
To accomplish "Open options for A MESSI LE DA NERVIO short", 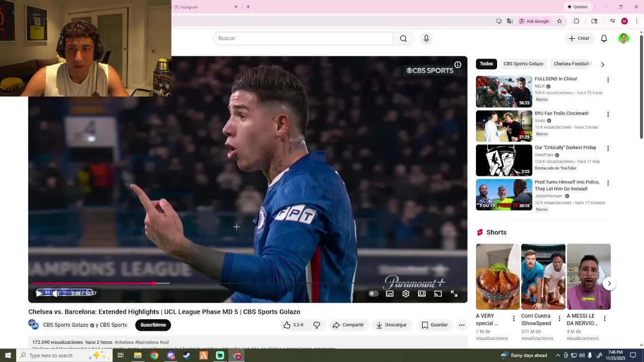I will pos(604,318).
